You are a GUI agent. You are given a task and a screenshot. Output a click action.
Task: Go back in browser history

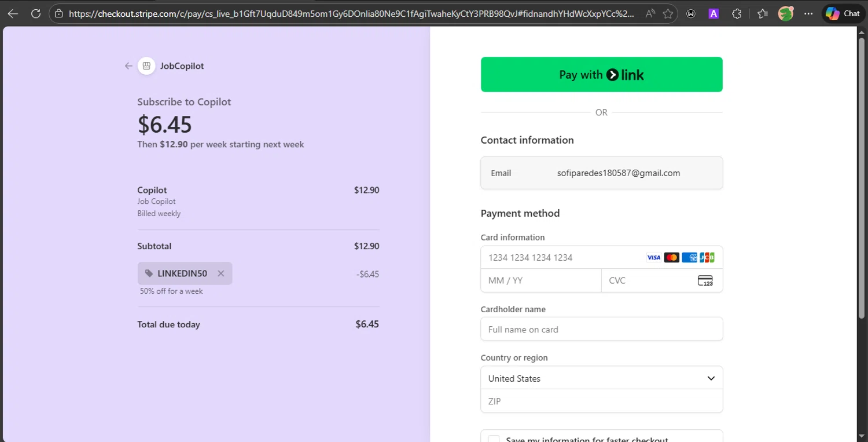point(13,13)
